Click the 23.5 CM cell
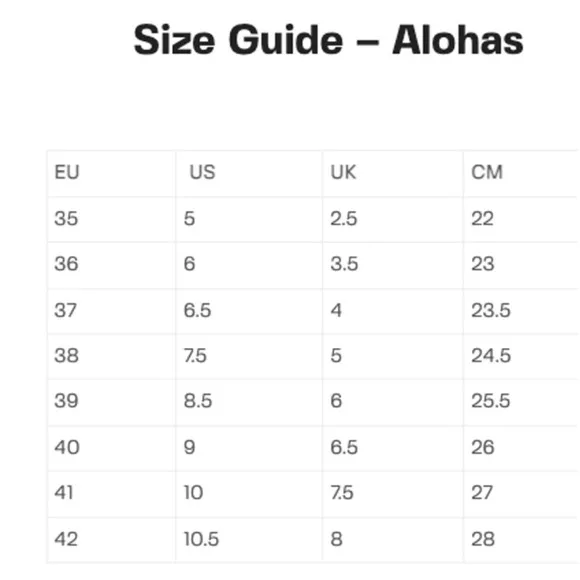The image size is (580, 580). tap(522, 311)
